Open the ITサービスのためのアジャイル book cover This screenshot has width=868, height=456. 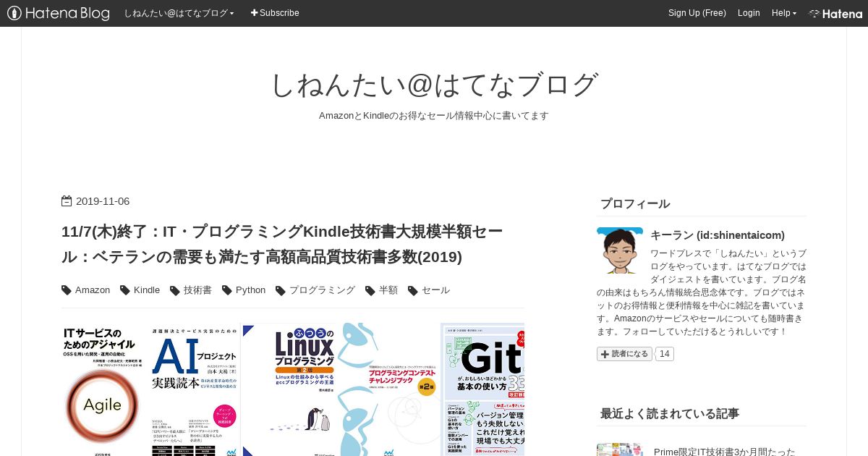[102, 389]
